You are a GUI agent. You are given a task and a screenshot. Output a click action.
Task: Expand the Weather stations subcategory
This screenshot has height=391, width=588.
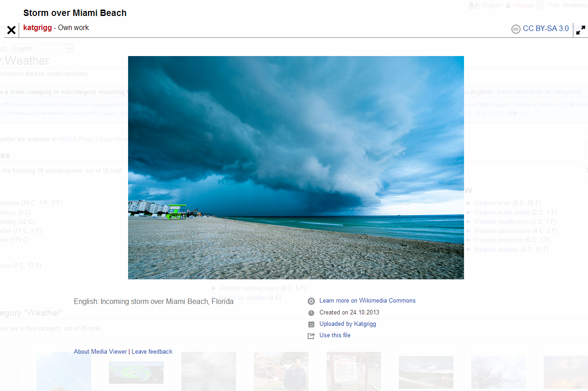(469, 250)
